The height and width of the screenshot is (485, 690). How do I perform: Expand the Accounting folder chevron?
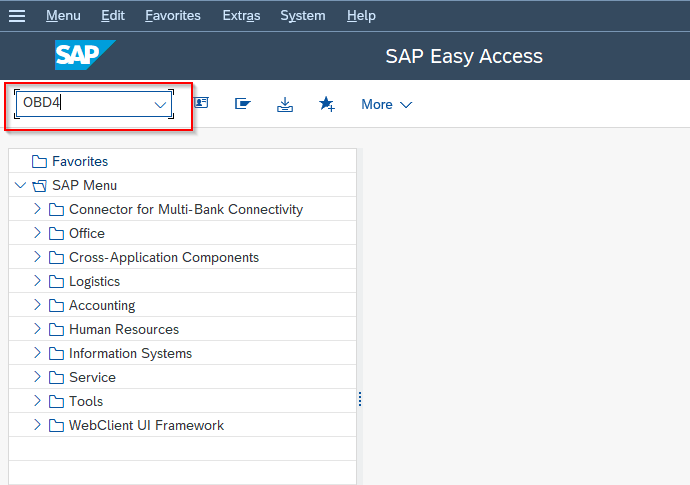[37, 305]
